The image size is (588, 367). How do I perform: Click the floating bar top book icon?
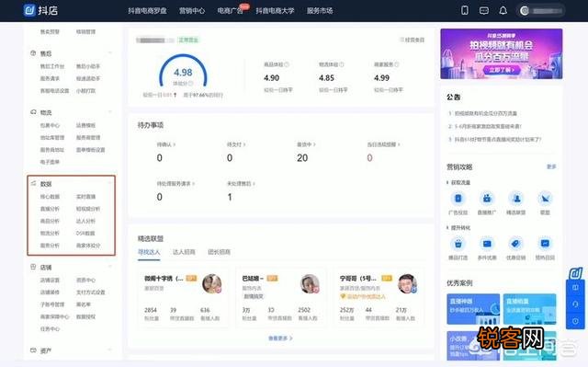[575, 288]
